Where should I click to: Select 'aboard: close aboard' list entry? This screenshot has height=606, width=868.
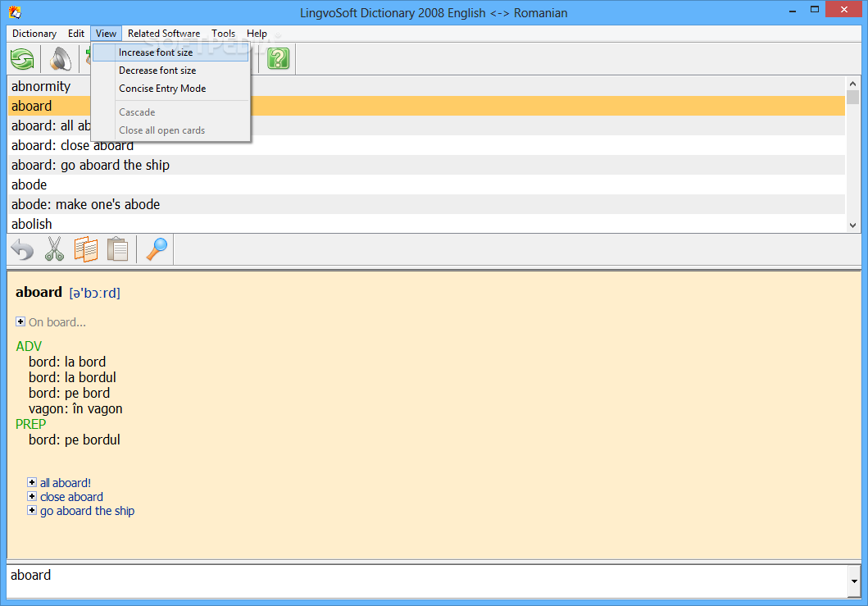426,145
